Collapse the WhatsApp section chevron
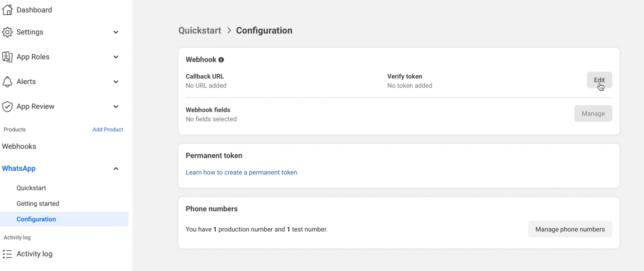 116,169
